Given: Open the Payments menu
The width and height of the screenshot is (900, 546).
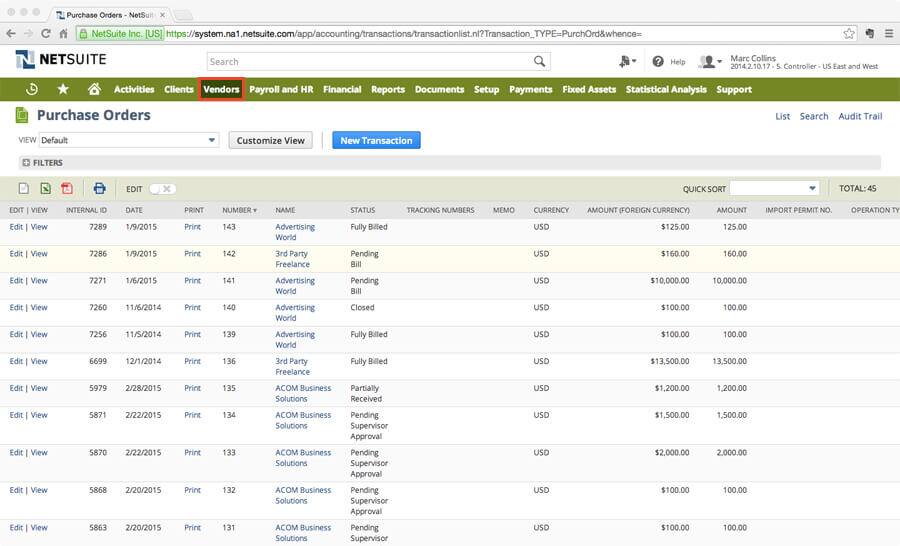Looking at the screenshot, I should pyautogui.click(x=530, y=90).
